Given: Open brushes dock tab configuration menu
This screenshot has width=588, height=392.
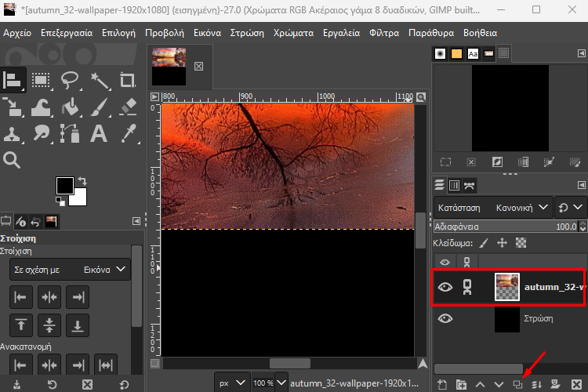Looking at the screenshot, I should (x=582, y=53).
